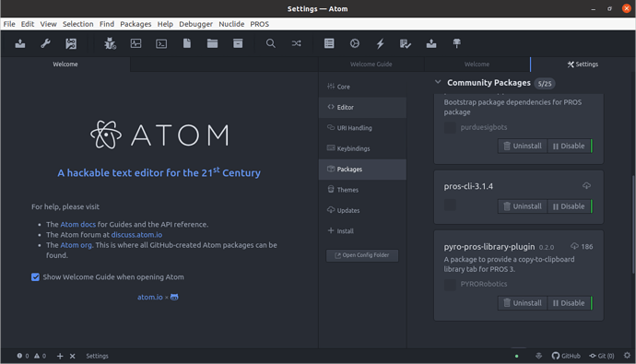636x364 pixels.
Task: Click the archive box icon in toolbar
Action: 238,43
